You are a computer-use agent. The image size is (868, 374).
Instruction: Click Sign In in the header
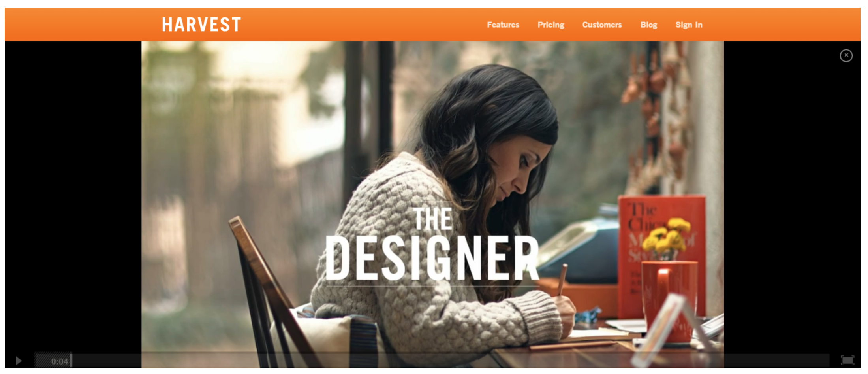coord(689,25)
